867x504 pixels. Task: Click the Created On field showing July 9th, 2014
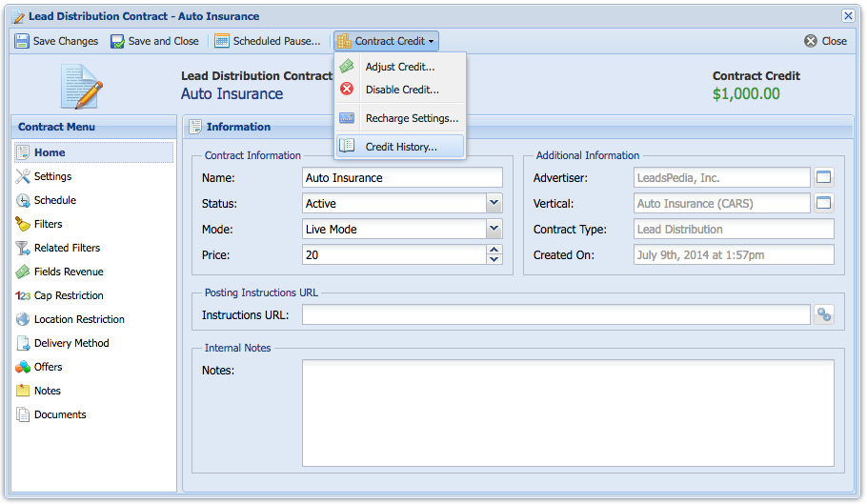coord(734,254)
